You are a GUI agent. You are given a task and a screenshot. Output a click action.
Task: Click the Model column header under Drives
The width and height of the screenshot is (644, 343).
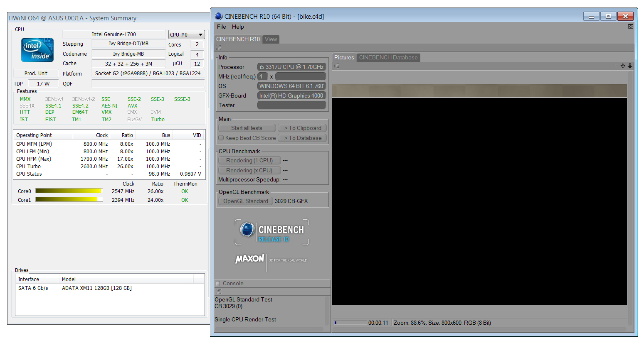[x=126, y=279]
